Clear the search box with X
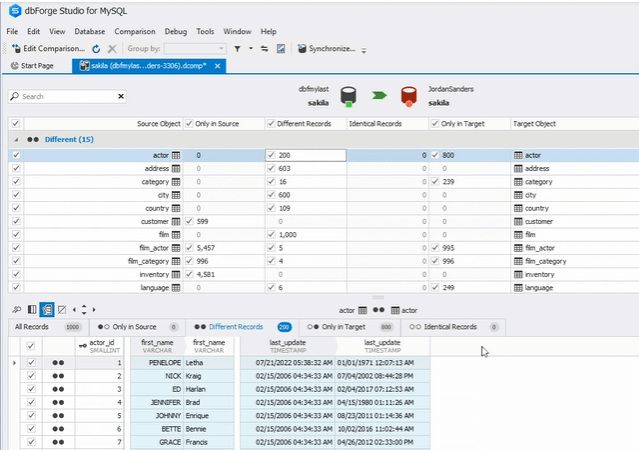This screenshot has width=639, height=450. click(x=121, y=96)
